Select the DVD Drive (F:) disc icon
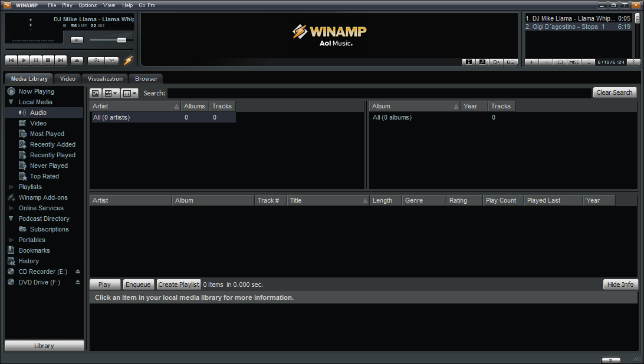Viewport: 644px width, 364px height. 11,282
